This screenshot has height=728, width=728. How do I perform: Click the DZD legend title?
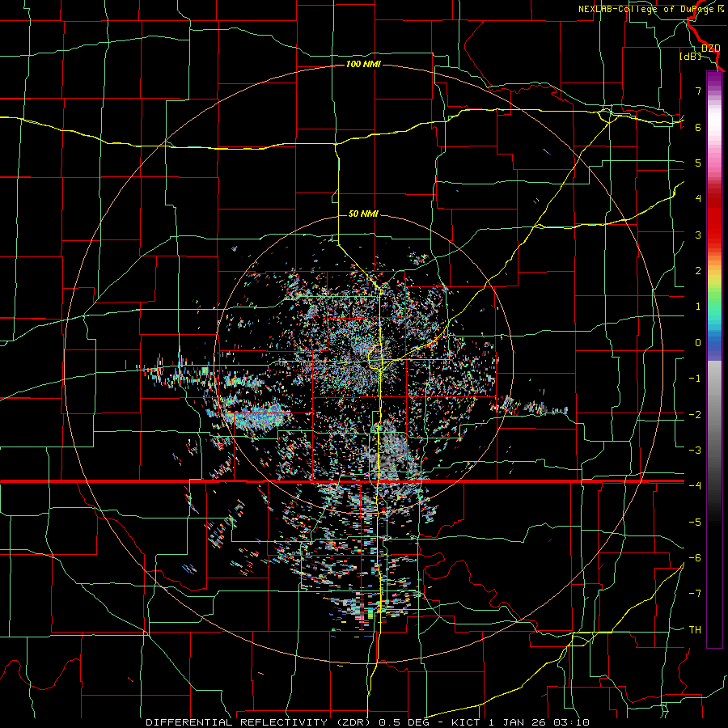pyautogui.click(x=710, y=48)
